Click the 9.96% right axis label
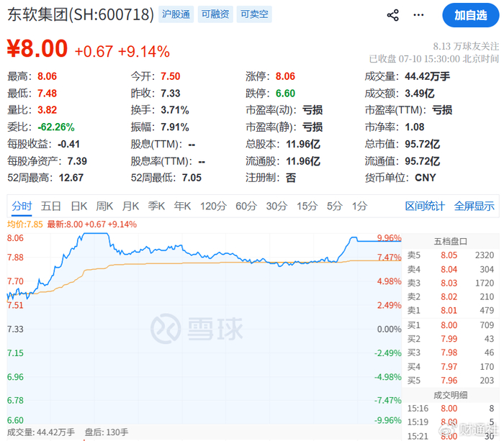The width and height of the screenshot is (504, 441). point(389,238)
